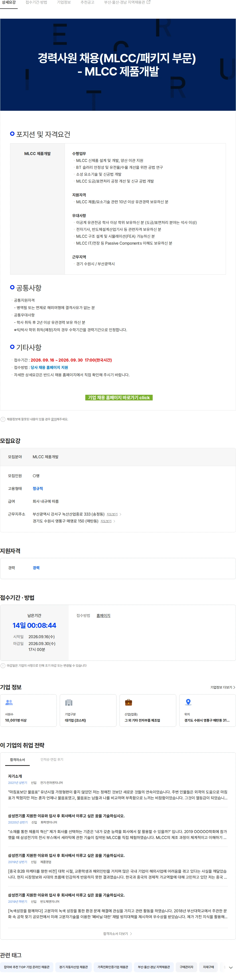Open the 추천공고 tab

click(88, 3)
